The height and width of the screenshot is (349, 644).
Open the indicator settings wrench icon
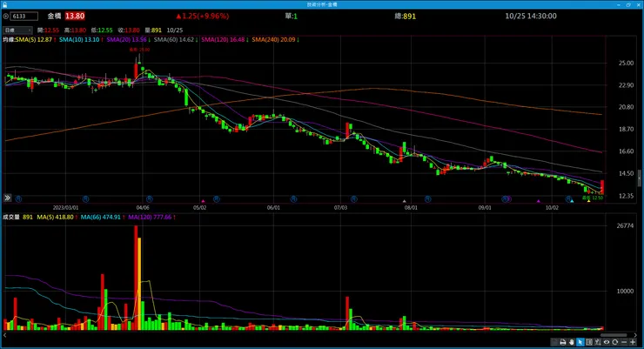pyautogui.click(x=598, y=342)
